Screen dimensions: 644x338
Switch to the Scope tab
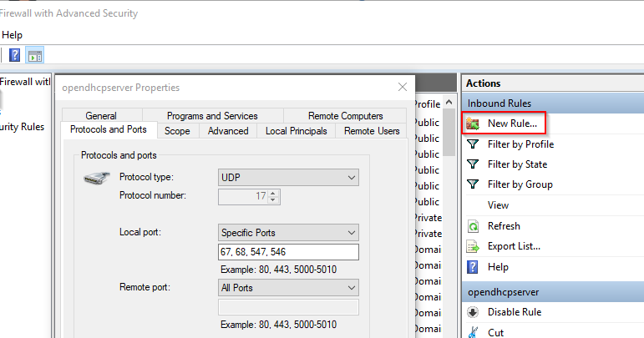tap(177, 131)
